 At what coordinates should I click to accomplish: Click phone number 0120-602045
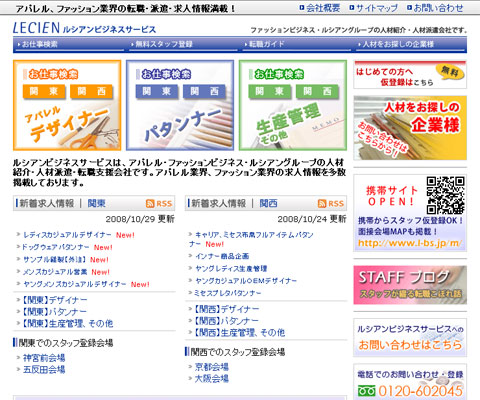420,391
